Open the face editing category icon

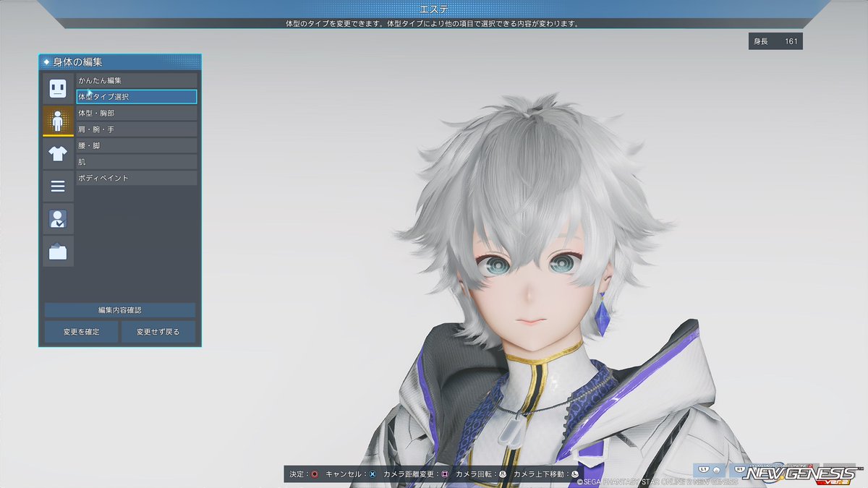point(58,88)
